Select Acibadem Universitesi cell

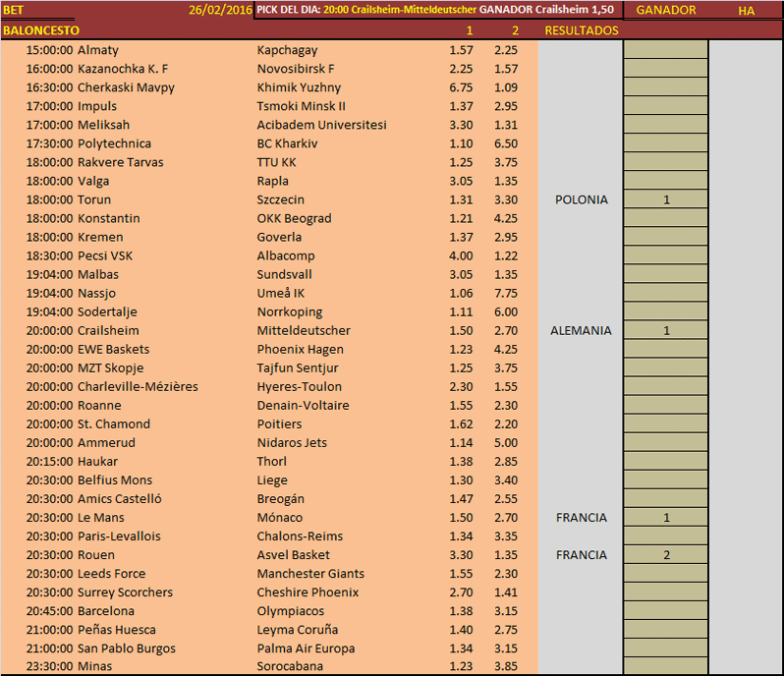click(x=321, y=125)
